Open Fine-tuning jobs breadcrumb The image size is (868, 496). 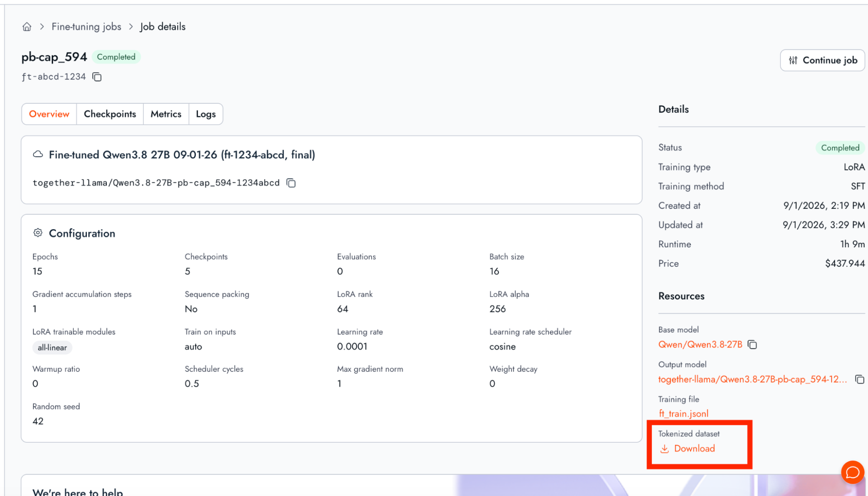tap(86, 27)
